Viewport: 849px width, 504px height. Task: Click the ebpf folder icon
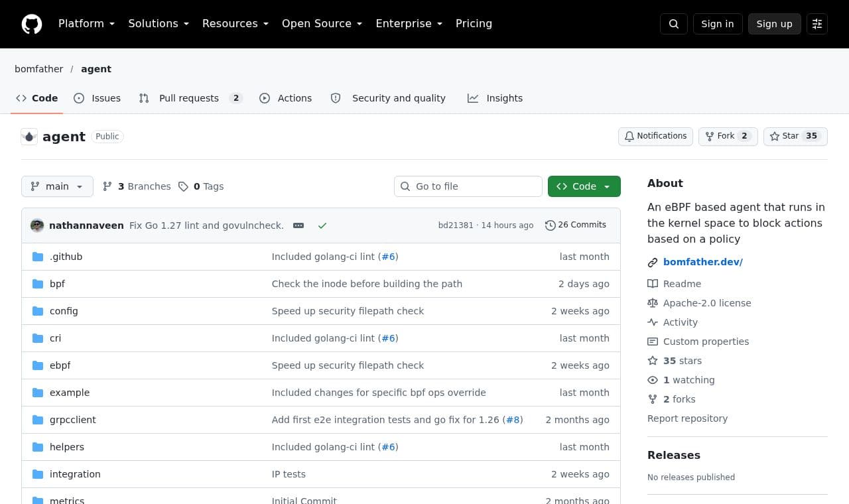click(38, 365)
